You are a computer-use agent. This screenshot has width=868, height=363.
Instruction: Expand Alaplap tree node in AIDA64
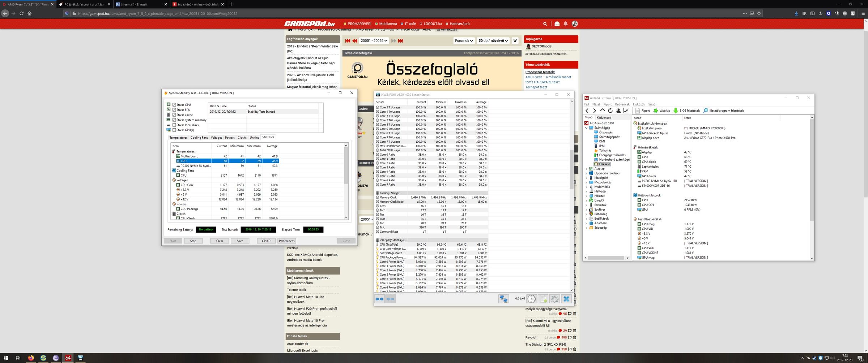[586, 169]
